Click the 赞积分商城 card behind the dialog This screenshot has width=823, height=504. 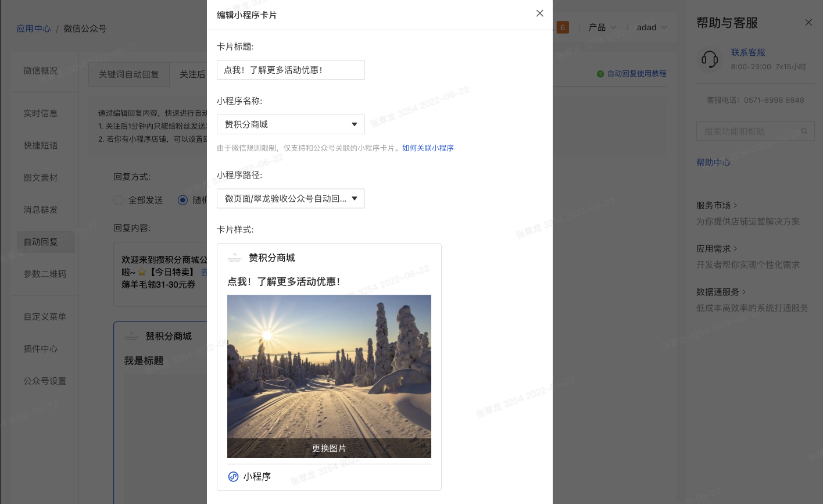[x=160, y=413]
